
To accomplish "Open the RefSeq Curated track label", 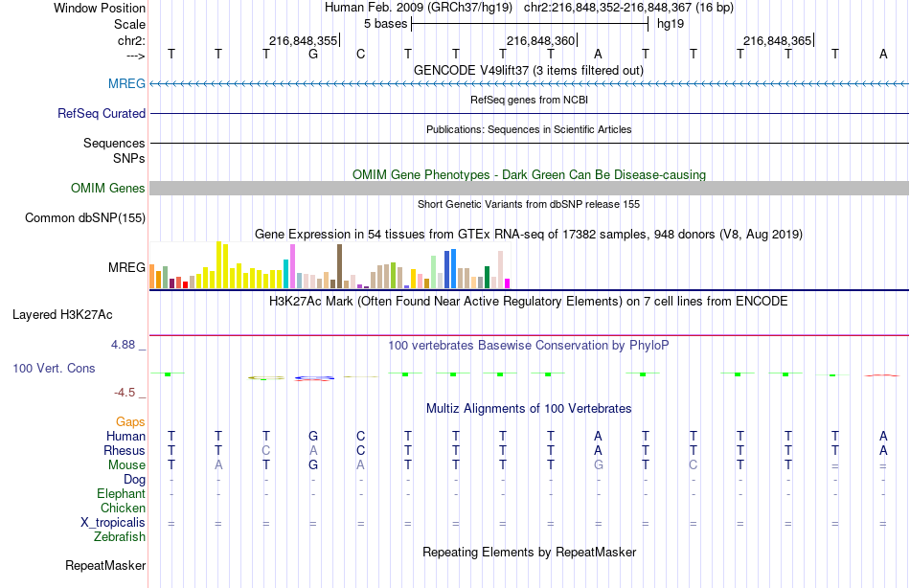I will [101, 113].
